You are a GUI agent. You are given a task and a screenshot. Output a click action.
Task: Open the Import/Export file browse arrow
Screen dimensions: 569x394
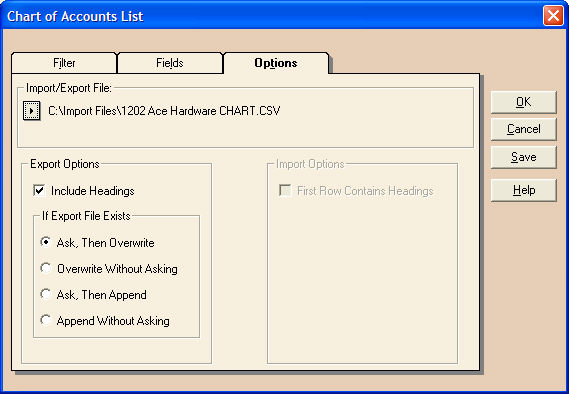pos(32,111)
